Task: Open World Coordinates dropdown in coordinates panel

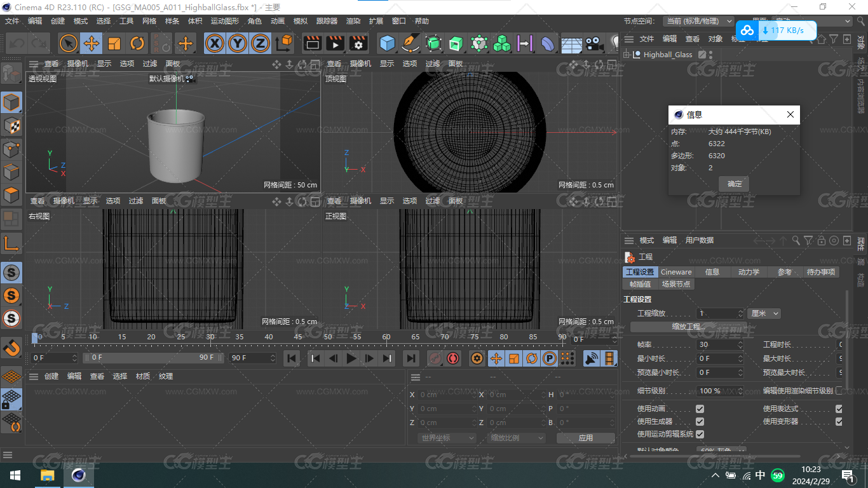Action: [x=447, y=438]
